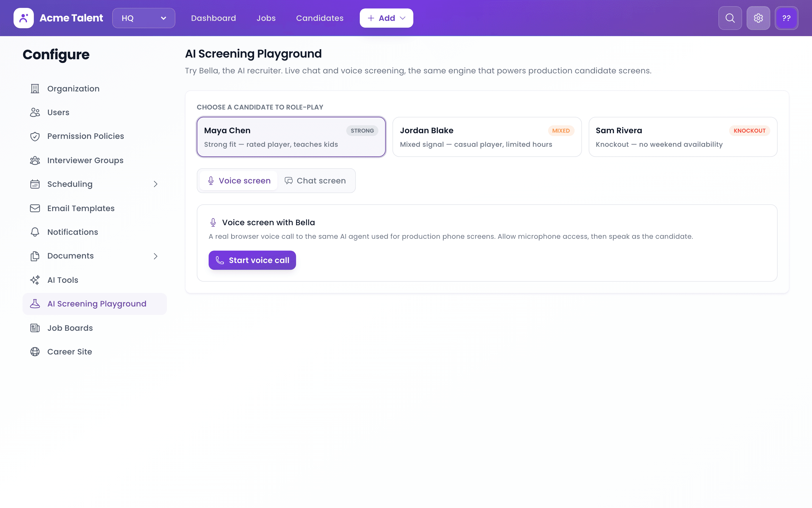Click the Job Boards newspaper icon
The width and height of the screenshot is (812, 508).
tap(35, 328)
